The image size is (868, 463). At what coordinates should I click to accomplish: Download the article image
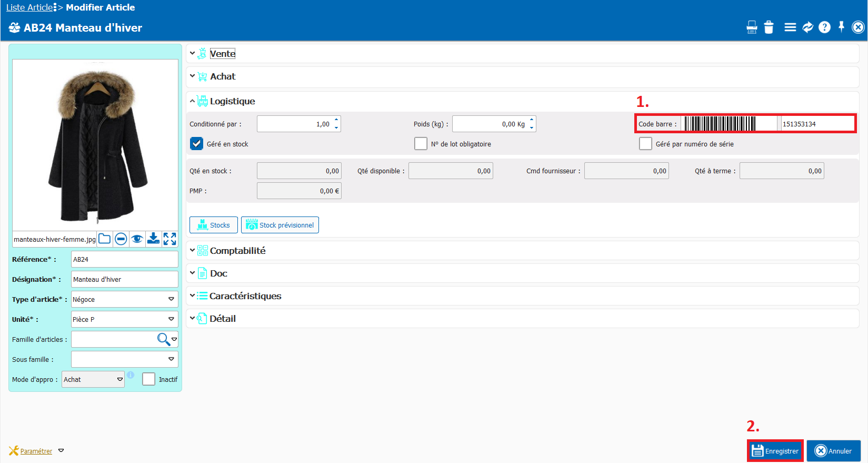click(x=153, y=239)
